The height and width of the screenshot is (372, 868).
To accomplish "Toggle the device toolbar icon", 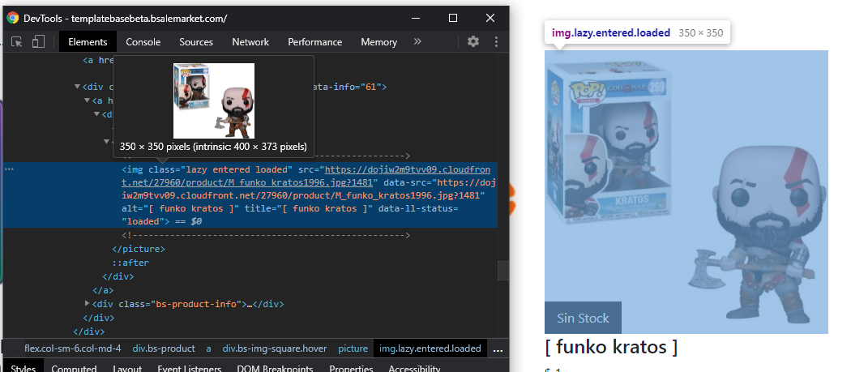I will point(38,42).
